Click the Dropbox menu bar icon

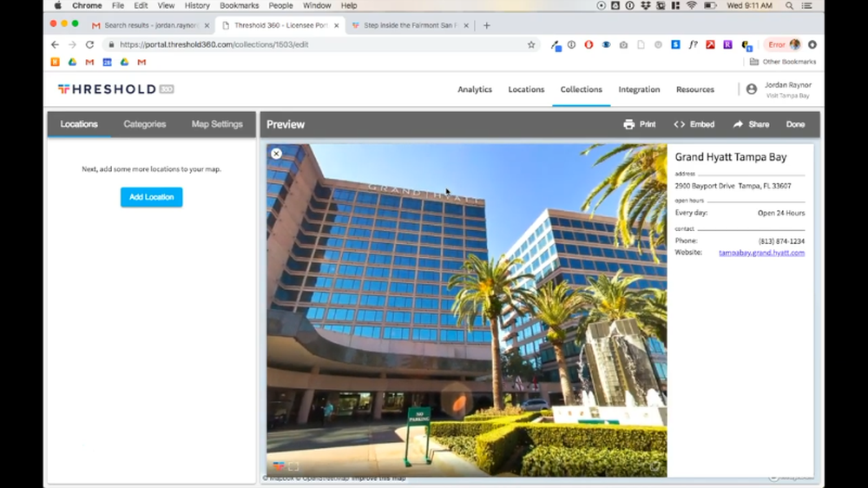coord(646,5)
